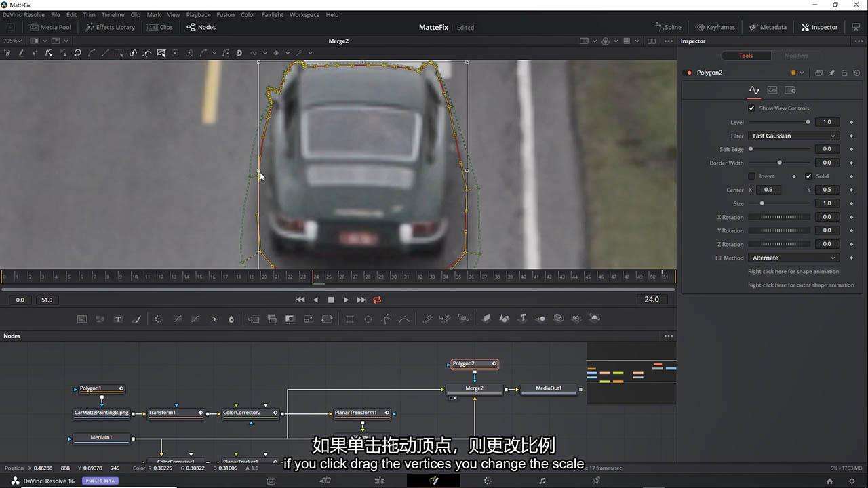Open the File menu
The height and width of the screenshot is (488, 868).
point(56,14)
